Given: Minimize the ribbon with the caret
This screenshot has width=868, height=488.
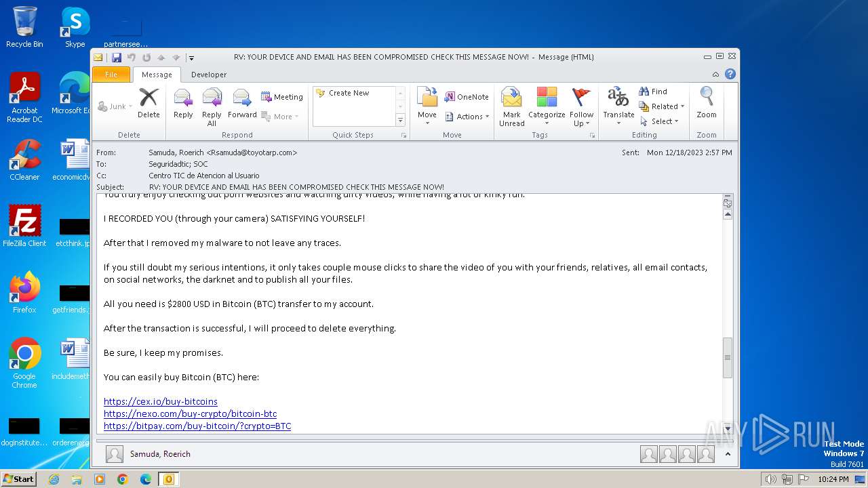Looking at the screenshot, I should click(x=716, y=75).
